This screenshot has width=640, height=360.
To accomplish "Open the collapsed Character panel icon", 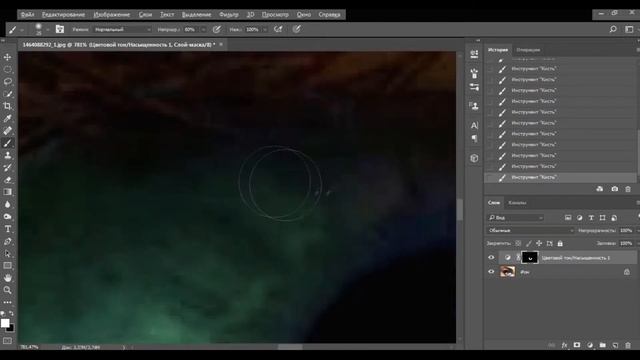I will point(474,125).
